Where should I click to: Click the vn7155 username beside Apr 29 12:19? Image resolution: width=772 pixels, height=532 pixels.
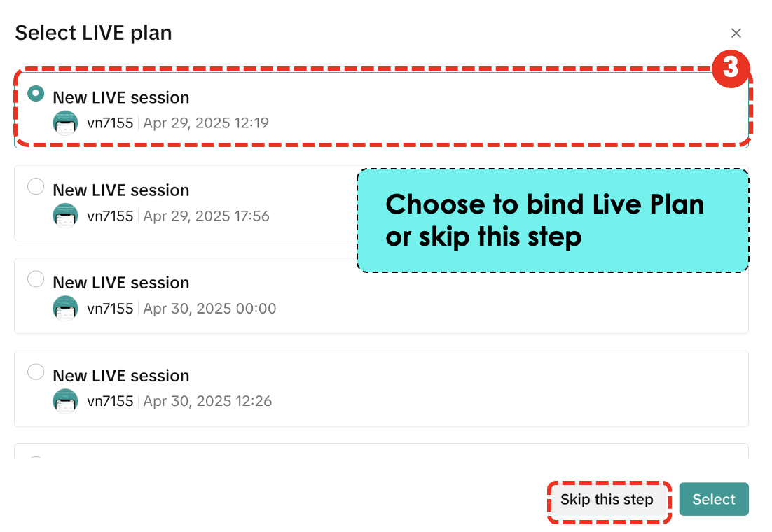(x=110, y=123)
